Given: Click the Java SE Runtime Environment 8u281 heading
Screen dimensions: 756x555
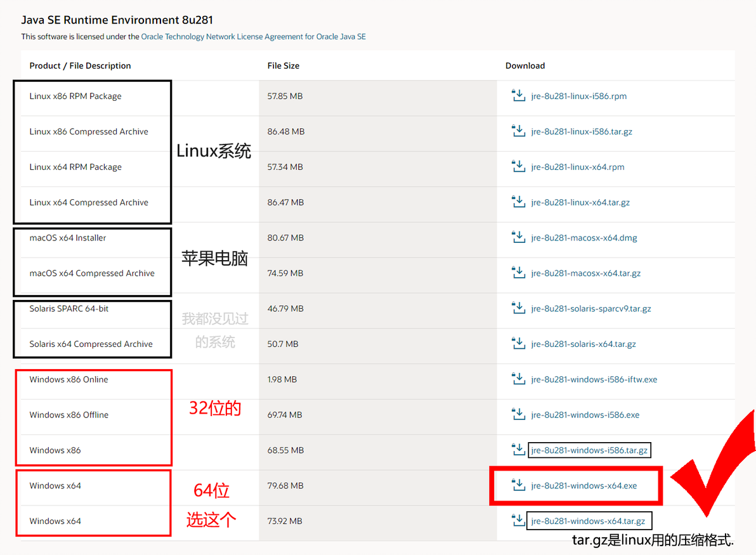Looking at the screenshot, I should pyautogui.click(x=117, y=20).
